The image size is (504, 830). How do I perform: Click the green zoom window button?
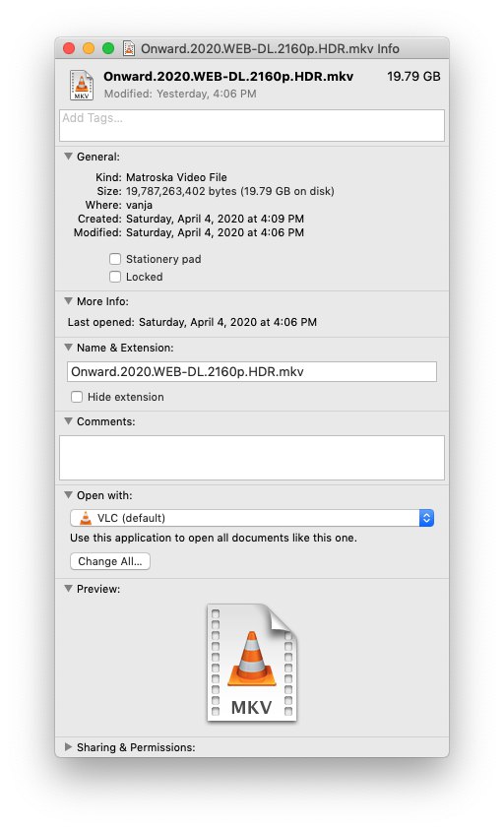[108, 48]
